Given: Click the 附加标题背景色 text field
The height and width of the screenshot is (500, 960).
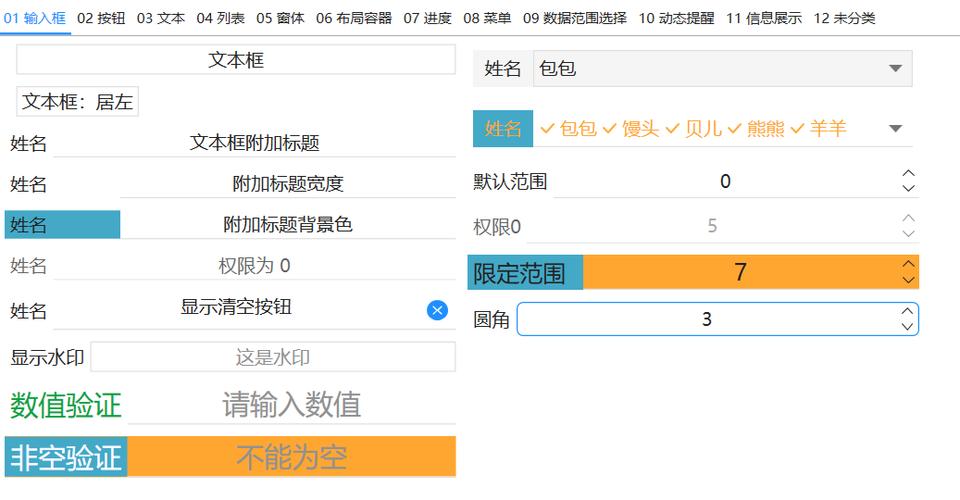Looking at the screenshot, I should 288,225.
